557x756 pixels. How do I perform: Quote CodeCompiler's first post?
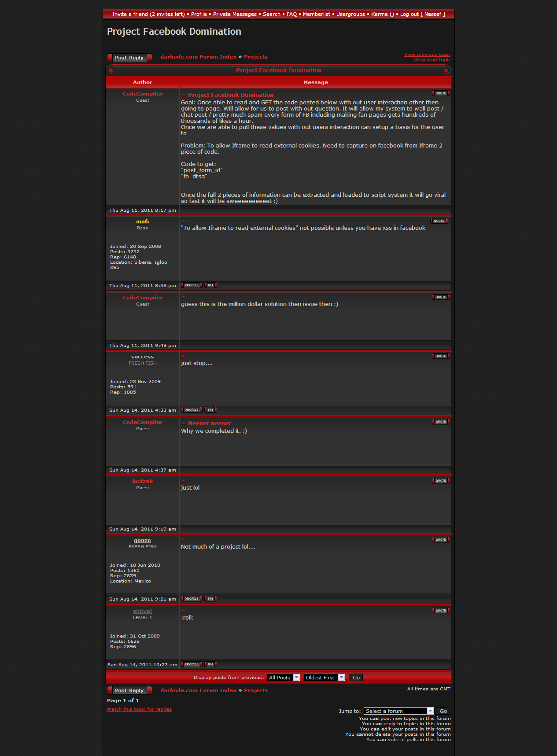441,93
